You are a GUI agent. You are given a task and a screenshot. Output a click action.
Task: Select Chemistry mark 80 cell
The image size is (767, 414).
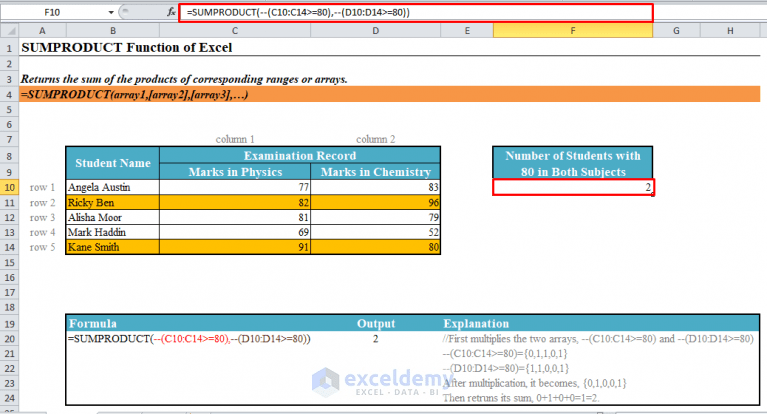coord(376,247)
